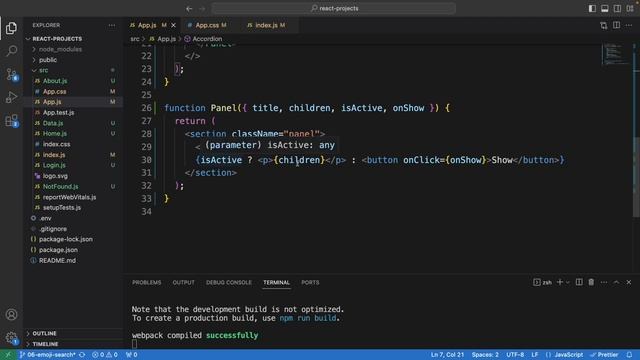Expand the public folder
Screen dimensions: 640x360
(x=48, y=60)
